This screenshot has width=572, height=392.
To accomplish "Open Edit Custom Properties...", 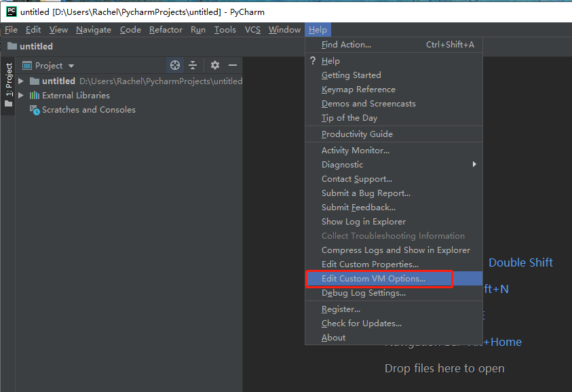I will click(x=394, y=264).
